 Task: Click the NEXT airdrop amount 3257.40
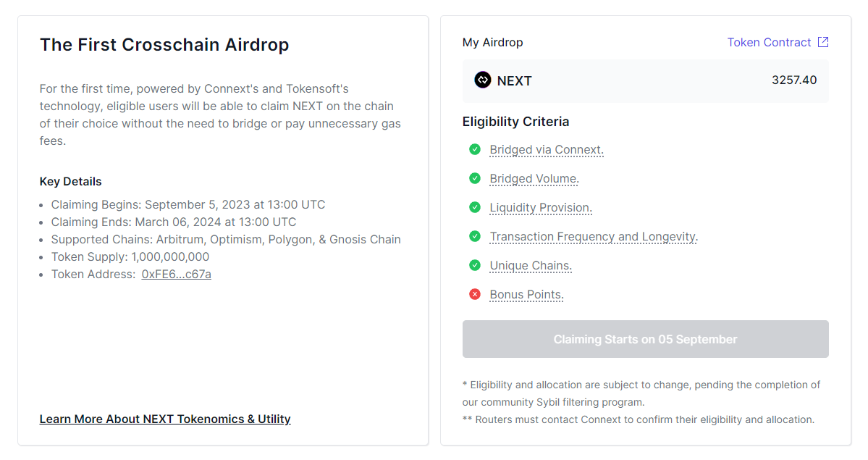tap(794, 80)
